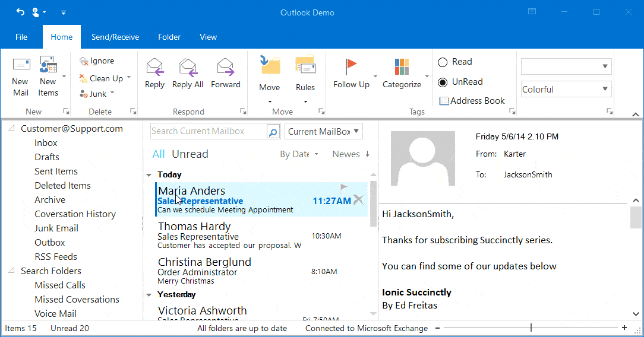The width and height of the screenshot is (644, 337).
Task: Click the Follow Up red flag
Action: (351, 66)
